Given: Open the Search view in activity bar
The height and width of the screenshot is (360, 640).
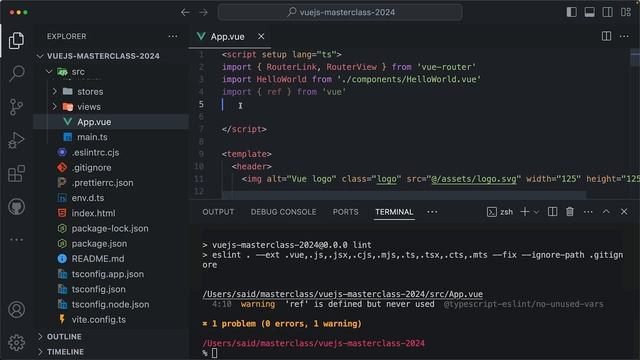Looking at the screenshot, I should point(16,73).
